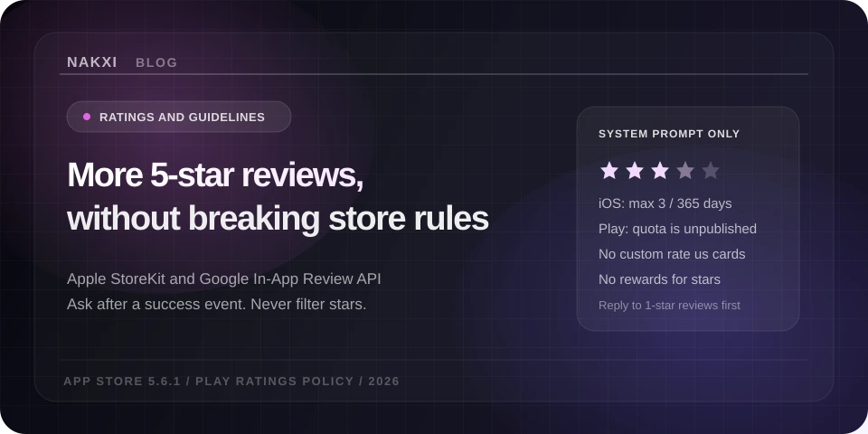Click "iOS: max 3 / 365 days" line
The height and width of the screenshot is (434, 868).
click(665, 203)
